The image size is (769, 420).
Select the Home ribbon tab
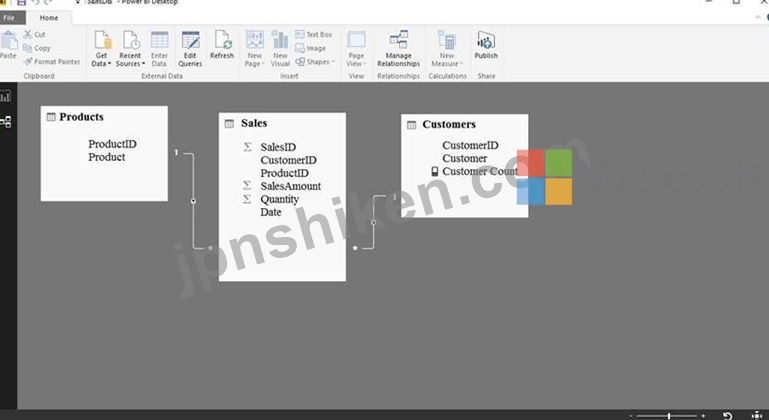[x=49, y=18]
